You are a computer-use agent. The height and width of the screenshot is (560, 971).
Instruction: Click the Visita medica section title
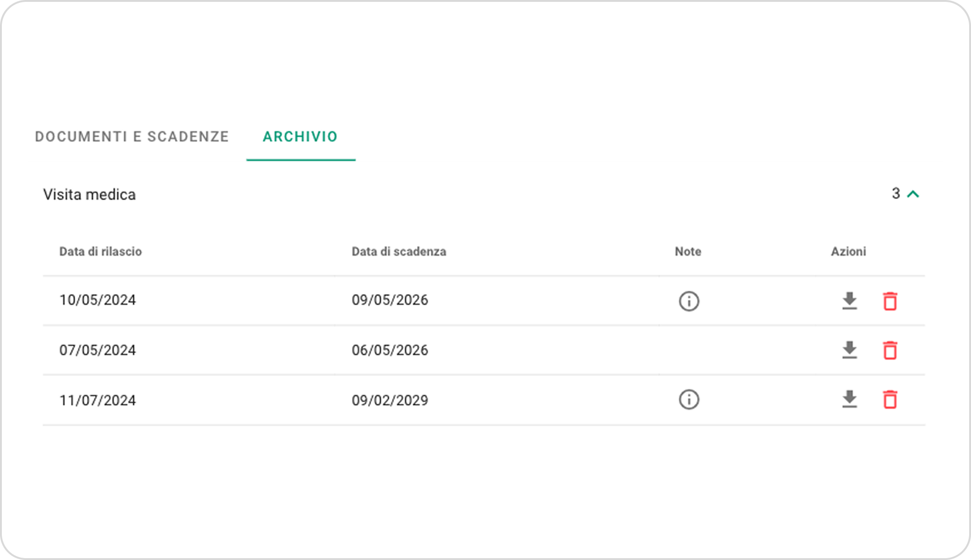(x=89, y=194)
